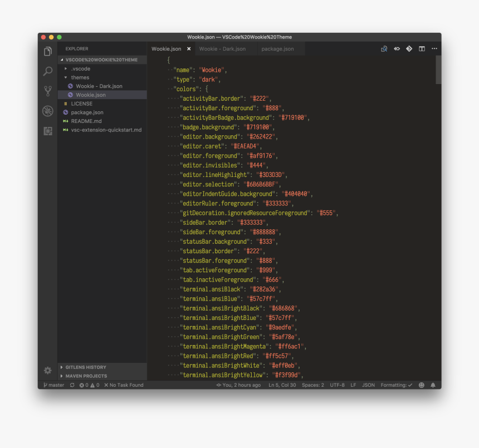Open the More Actions ellipsis in editor toolbar
The image size is (479, 448).
pos(434,48)
